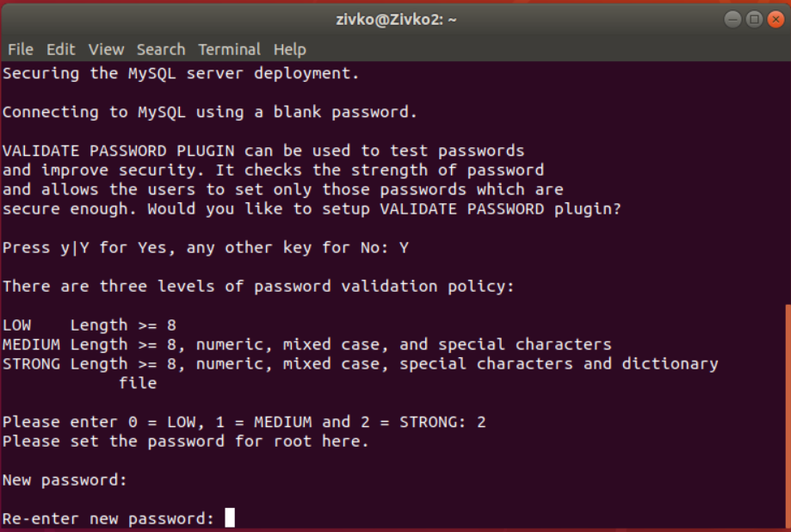Click the orange terminal scrollbar thumb
The height and width of the screenshot is (532, 791).
pyautogui.click(x=787, y=415)
